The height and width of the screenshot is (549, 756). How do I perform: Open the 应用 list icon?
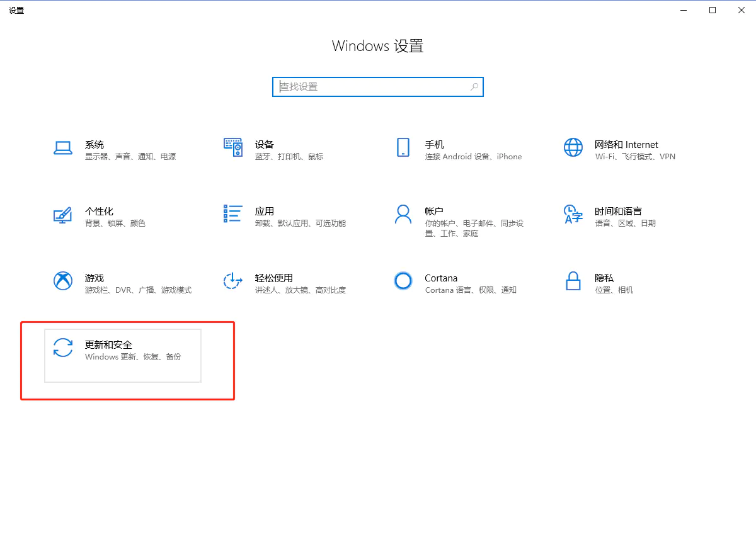pyautogui.click(x=233, y=213)
